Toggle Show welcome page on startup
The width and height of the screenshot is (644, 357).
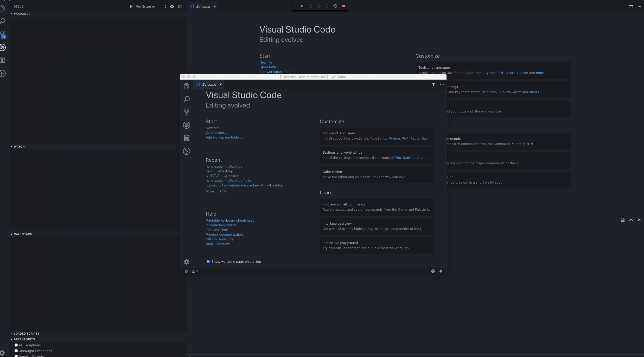tap(208, 261)
